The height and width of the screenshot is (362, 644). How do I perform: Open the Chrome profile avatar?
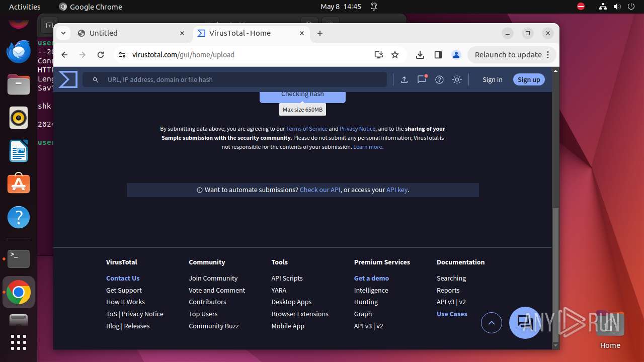[x=456, y=55]
